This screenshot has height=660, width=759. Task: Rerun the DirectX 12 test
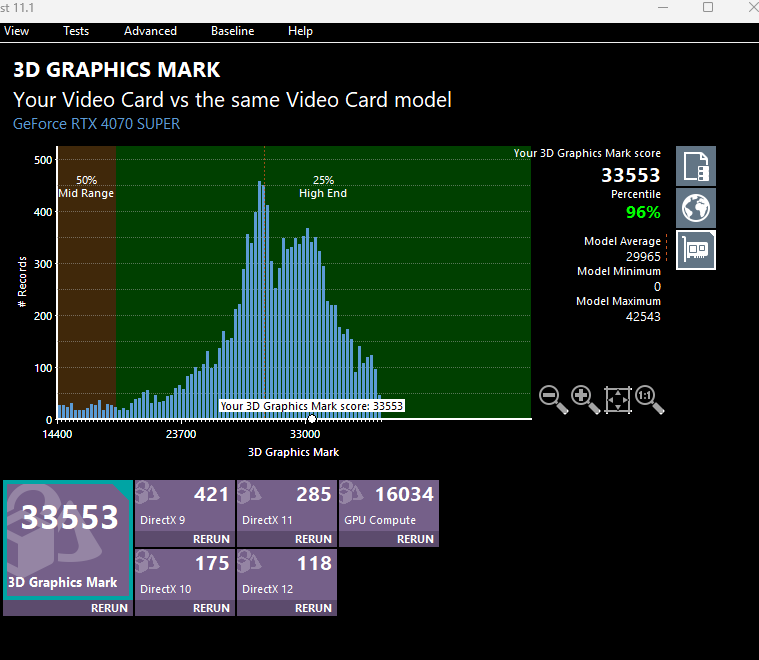pos(313,608)
